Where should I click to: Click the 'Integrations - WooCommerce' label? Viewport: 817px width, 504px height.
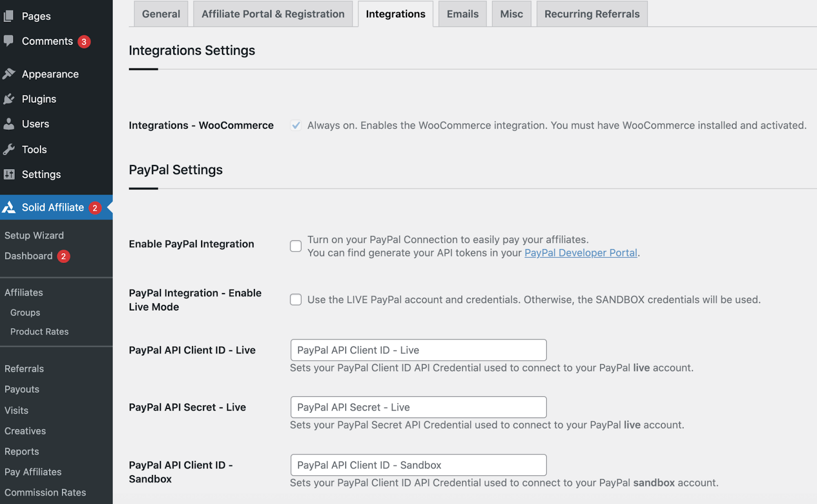(201, 125)
